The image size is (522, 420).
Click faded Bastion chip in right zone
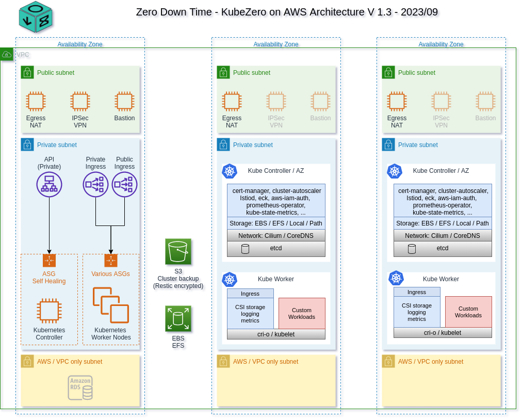click(x=485, y=101)
